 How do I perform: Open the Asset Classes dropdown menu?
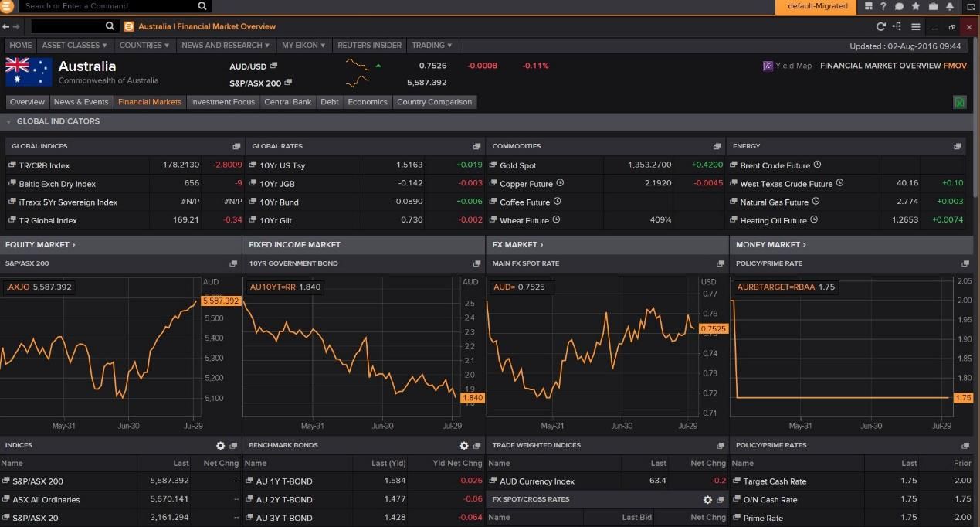[x=75, y=45]
